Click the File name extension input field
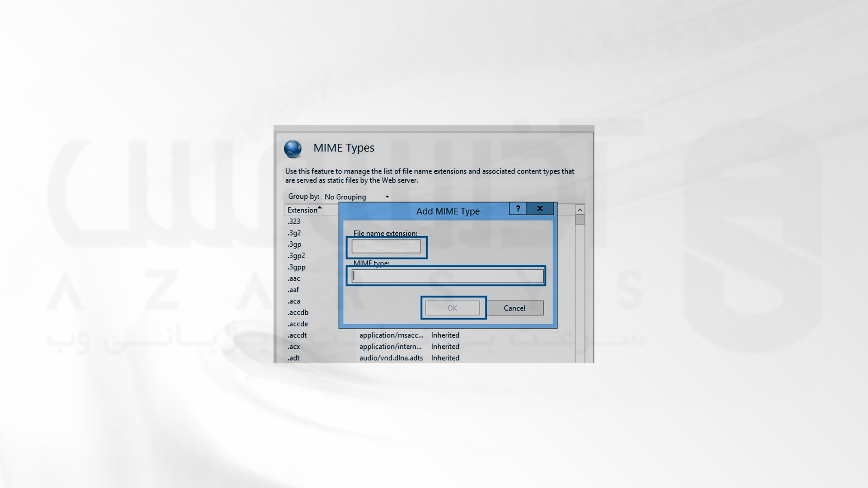The width and height of the screenshot is (868, 488). point(387,246)
